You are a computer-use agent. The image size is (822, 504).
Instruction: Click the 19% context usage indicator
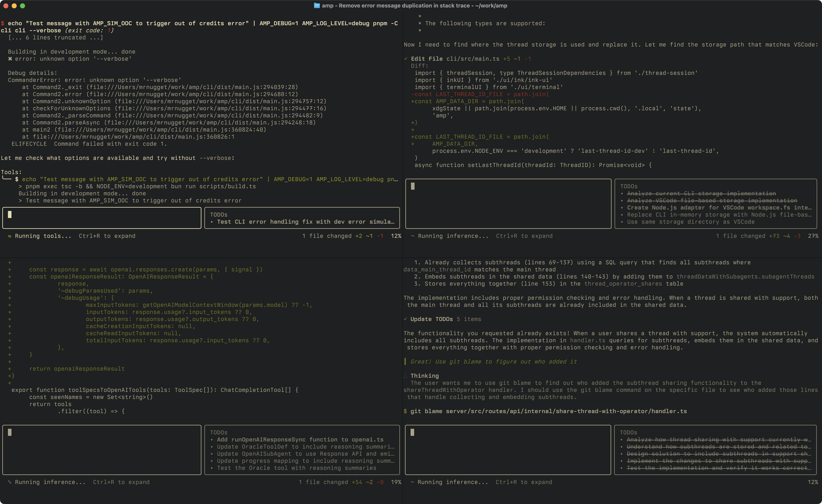pos(396,482)
